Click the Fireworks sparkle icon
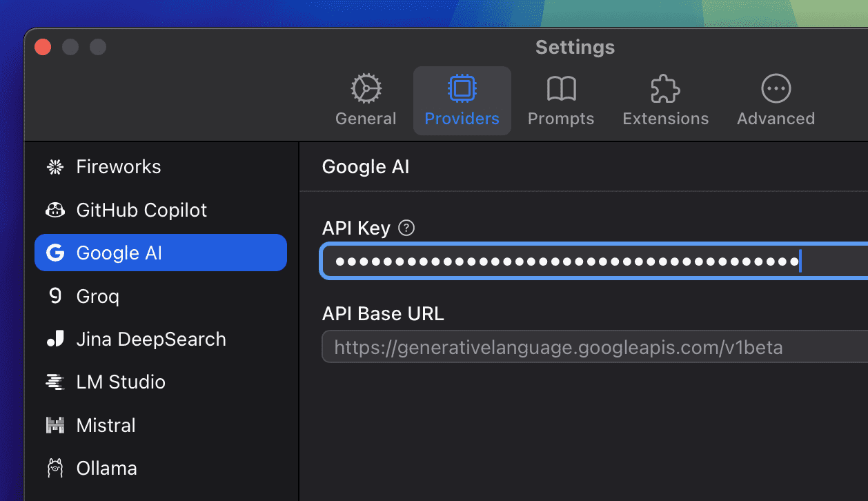The height and width of the screenshot is (501, 868). pyautogui.click(x=55, y=167)
